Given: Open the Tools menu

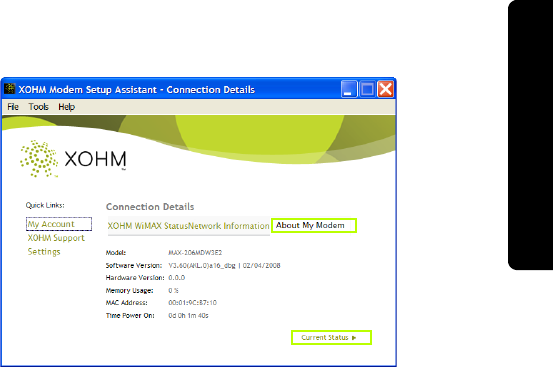Looking at the screenshot, I should click(x=38, y=107).
